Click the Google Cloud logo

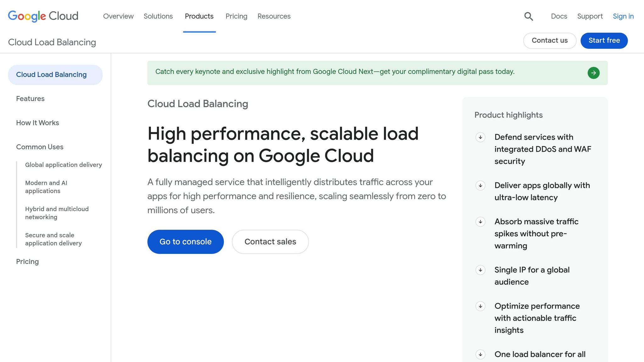[43, 16]
